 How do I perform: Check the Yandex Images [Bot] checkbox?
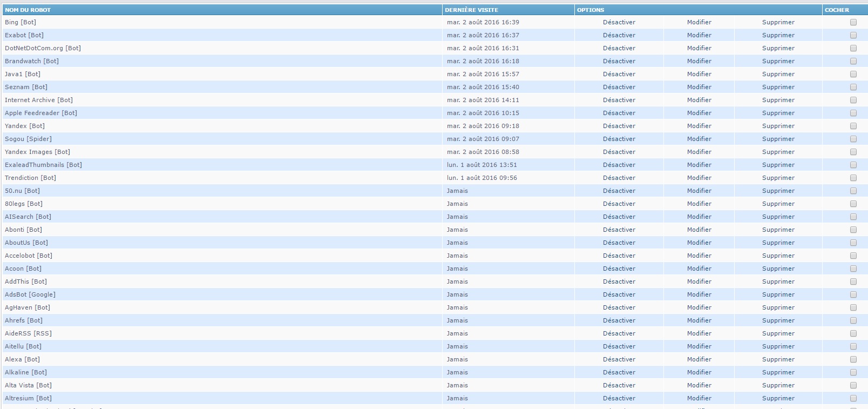tap(853, 152)
